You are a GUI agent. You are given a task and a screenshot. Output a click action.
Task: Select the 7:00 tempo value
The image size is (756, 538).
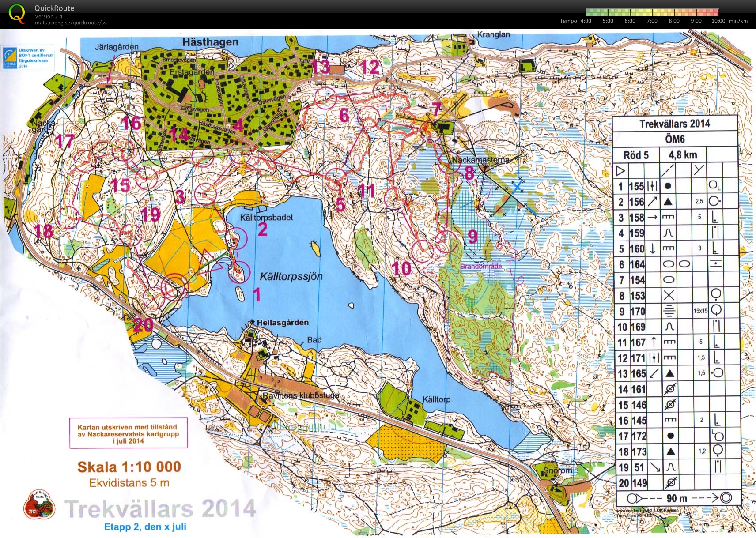tap(652, 21)
